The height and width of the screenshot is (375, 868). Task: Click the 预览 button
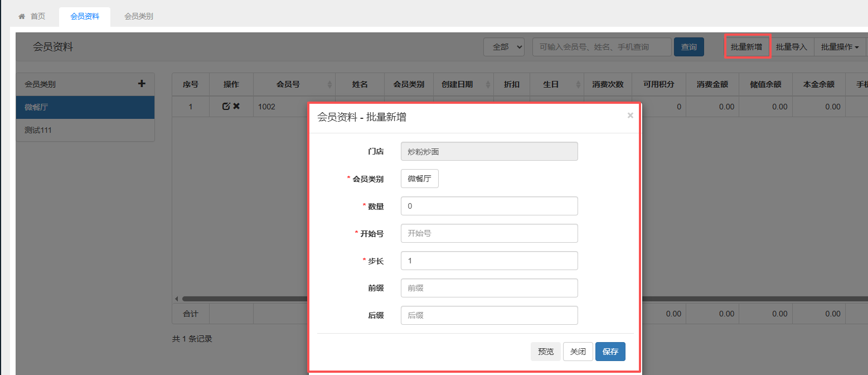coord(545,352)
